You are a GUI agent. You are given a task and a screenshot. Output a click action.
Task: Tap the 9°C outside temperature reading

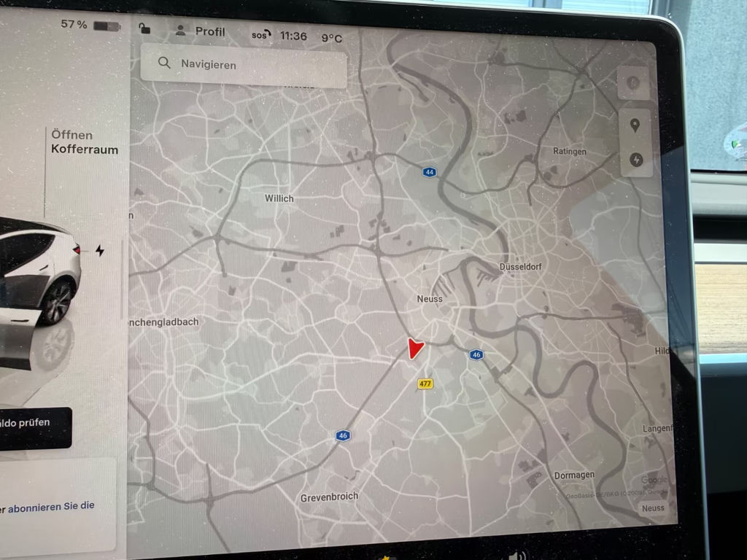click(x=332, y=38)
